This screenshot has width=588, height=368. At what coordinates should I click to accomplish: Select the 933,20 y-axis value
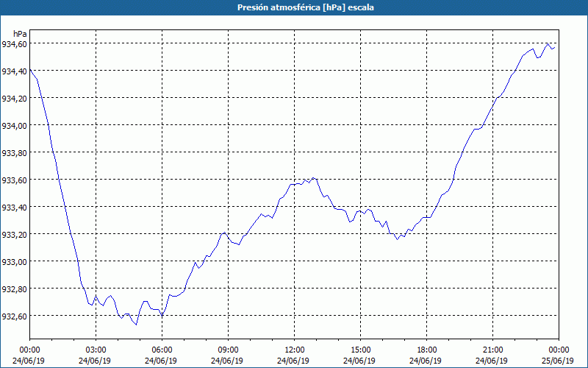[x=15, y=235]
